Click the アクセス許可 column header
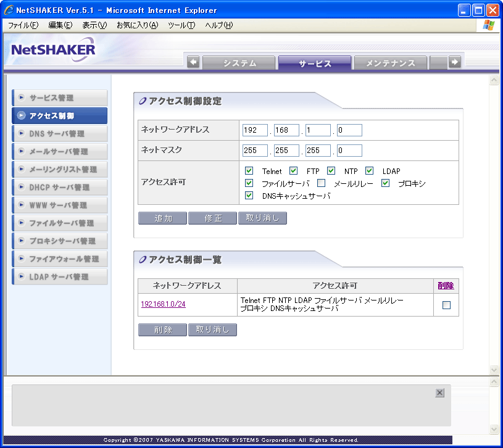The height and width of the screenshot is (448, 503). [335, 286]
